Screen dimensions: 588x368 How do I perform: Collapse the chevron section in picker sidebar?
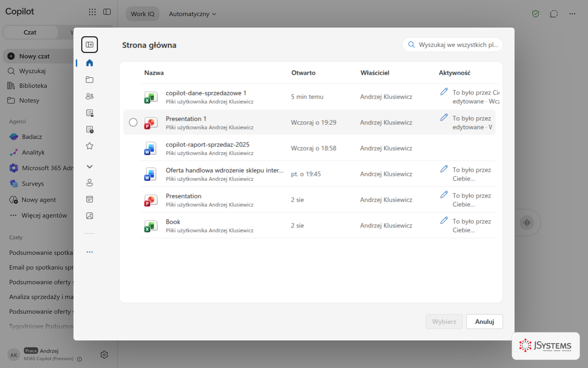click(89, 167)
